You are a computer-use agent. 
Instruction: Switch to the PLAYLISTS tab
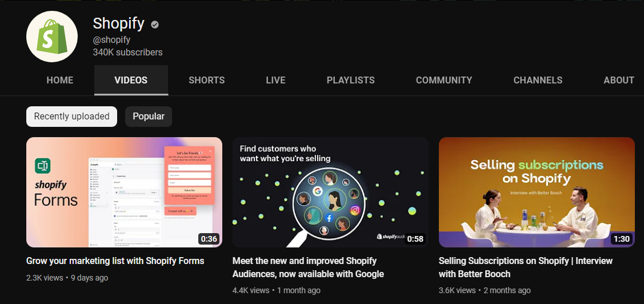coord(351,80)
